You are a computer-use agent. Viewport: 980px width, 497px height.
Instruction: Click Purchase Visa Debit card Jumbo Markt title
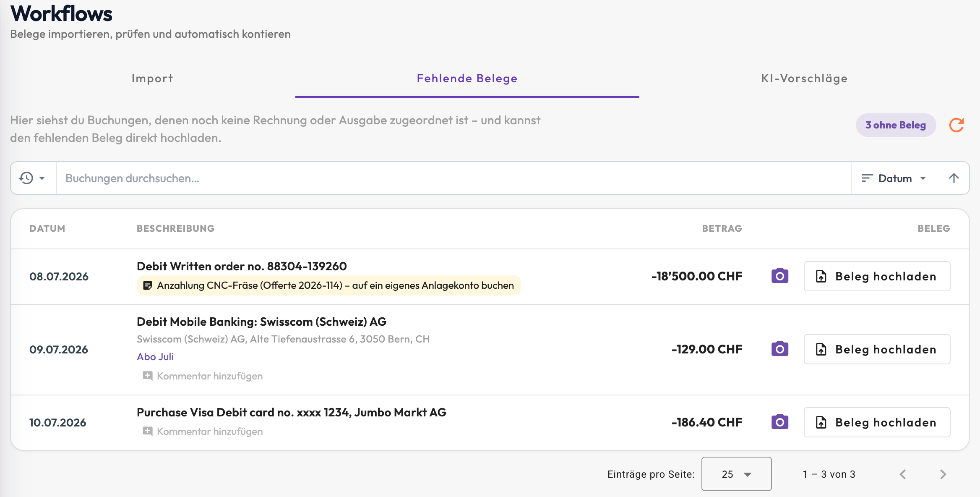click(x=292, y=412)
